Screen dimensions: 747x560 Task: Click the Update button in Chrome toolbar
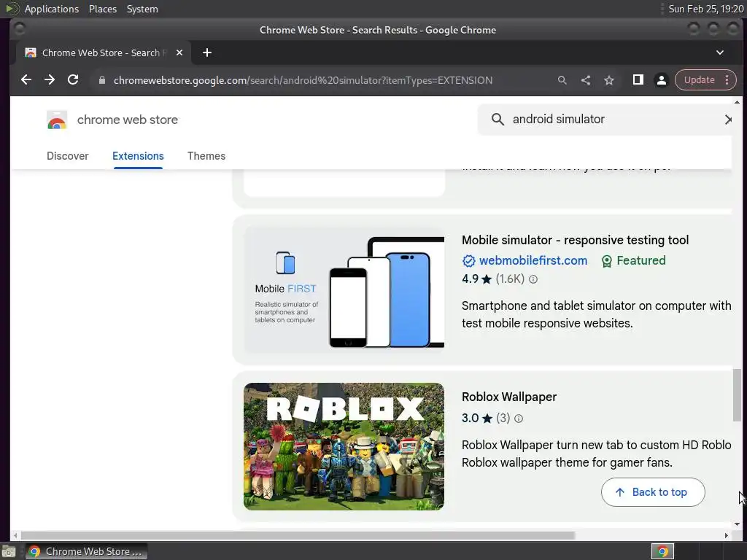[699, 80]
